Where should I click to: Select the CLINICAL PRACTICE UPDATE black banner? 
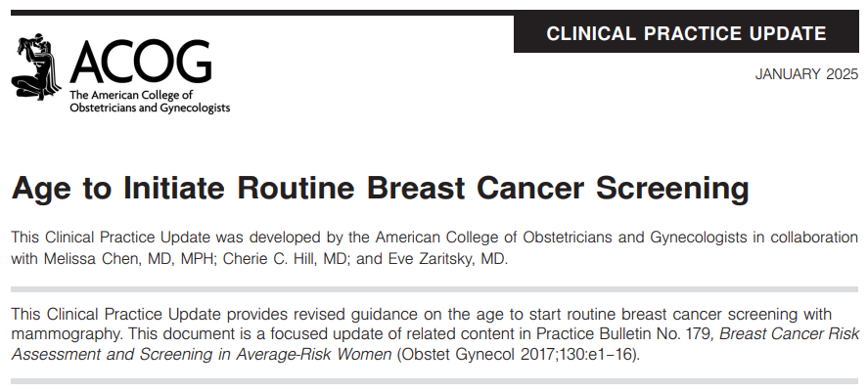(x=686, y=34)
